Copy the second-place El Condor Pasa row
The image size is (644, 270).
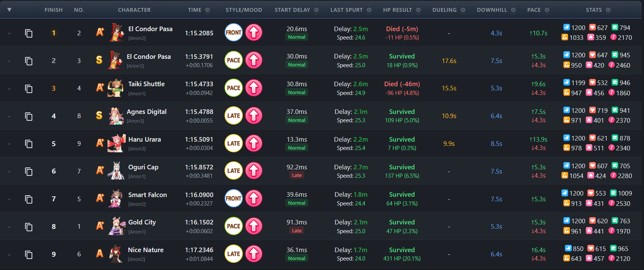click(x=28, y=61)
